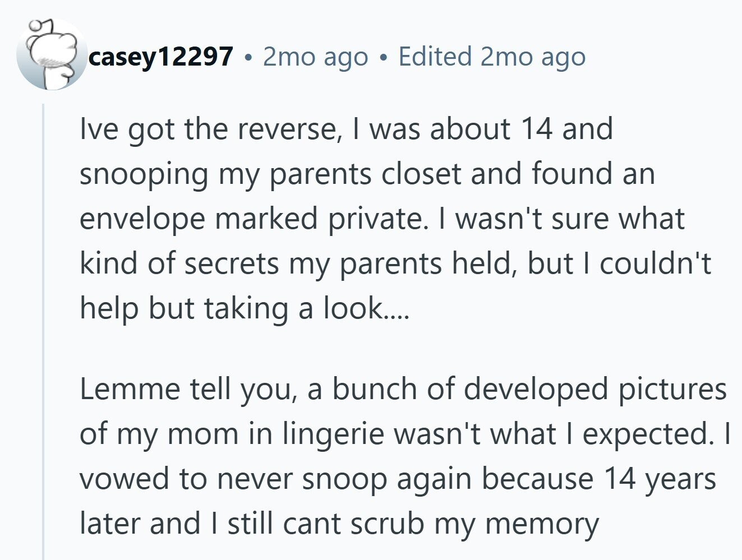Click the second paragraph starting with "Lemme tell you"

click(404, 456)
